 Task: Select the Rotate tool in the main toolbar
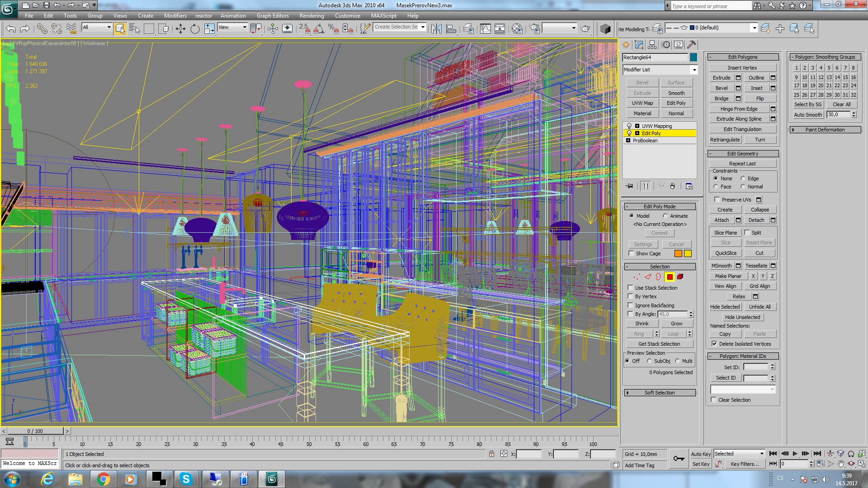click(x=195, y=29)
